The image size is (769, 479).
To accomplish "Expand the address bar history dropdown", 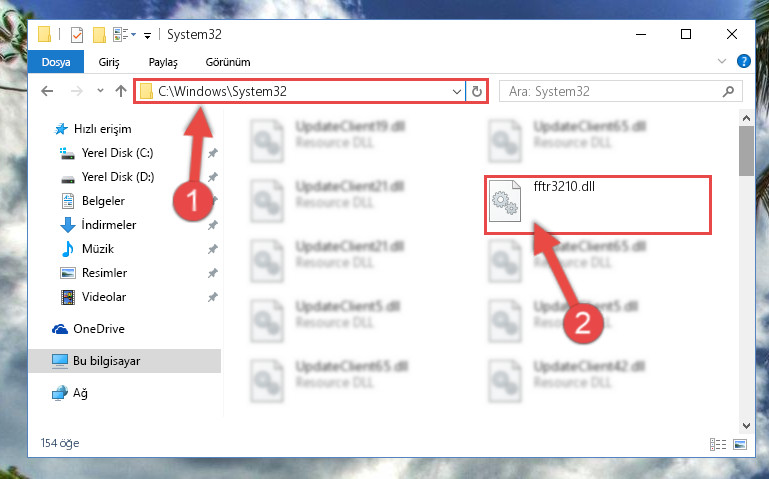I will pyautogui.click(x=457, y=92).
